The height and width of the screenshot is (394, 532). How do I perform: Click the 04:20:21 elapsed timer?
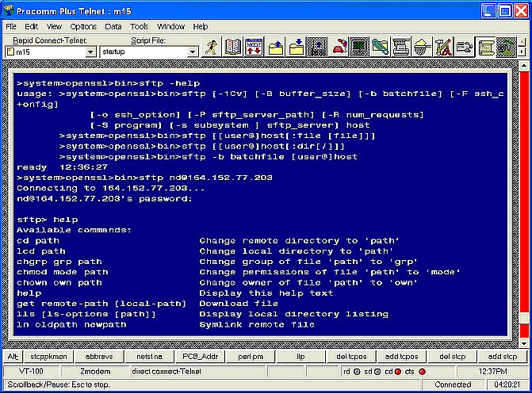(x=507, y=384)
